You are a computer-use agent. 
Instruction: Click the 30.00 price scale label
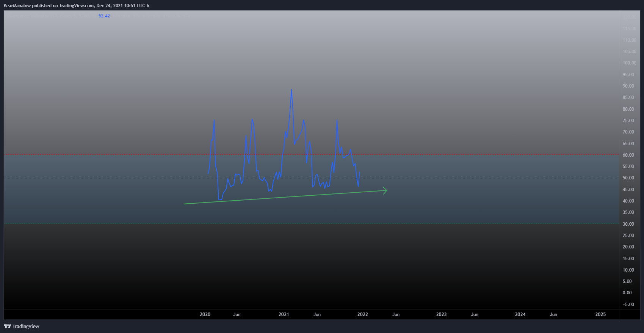coord(628,224)
